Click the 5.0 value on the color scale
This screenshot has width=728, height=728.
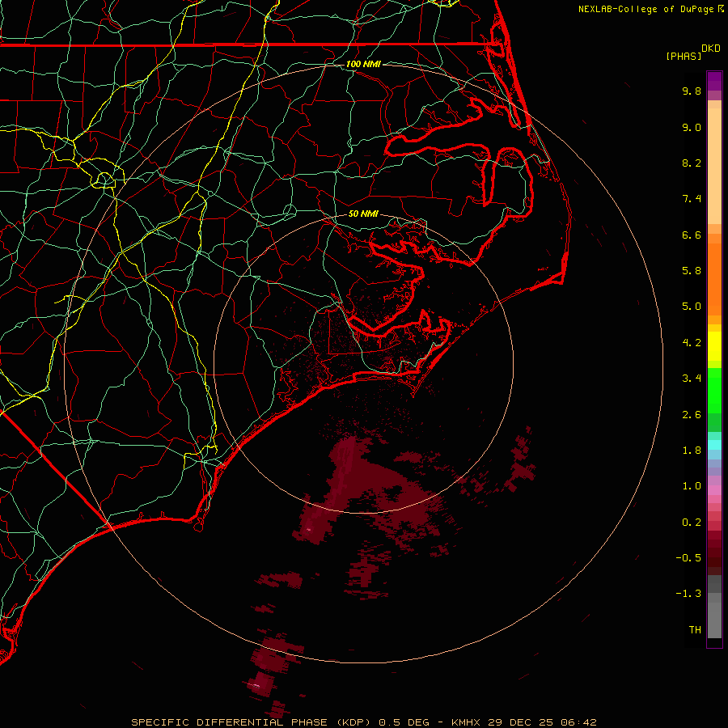[x=692, y=307]
